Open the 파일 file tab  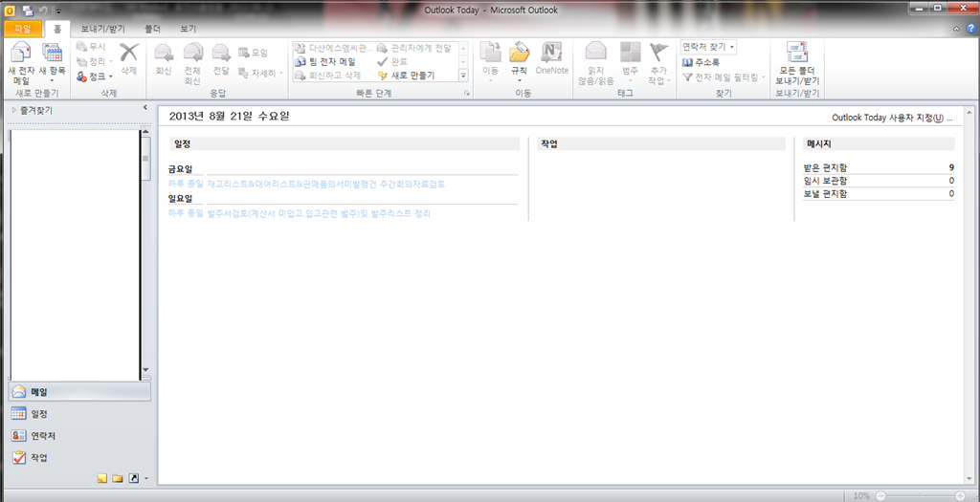point(22,29)
